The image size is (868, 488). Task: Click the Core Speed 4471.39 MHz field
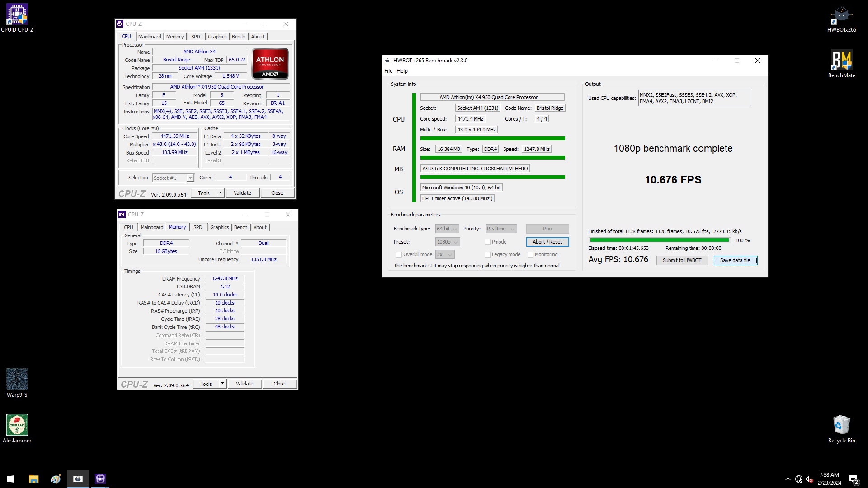175,136
